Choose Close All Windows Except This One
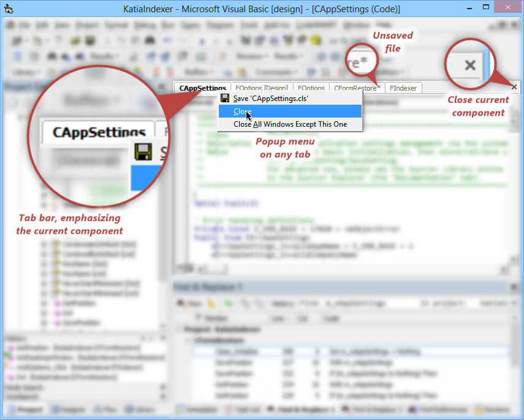The width and height of the screenshot is (524, 420). pos(290,124)
